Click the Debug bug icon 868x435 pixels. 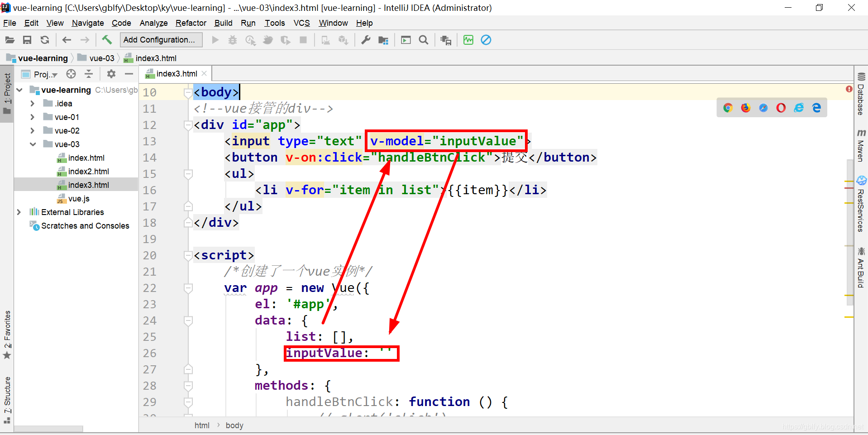pos(233,40)
